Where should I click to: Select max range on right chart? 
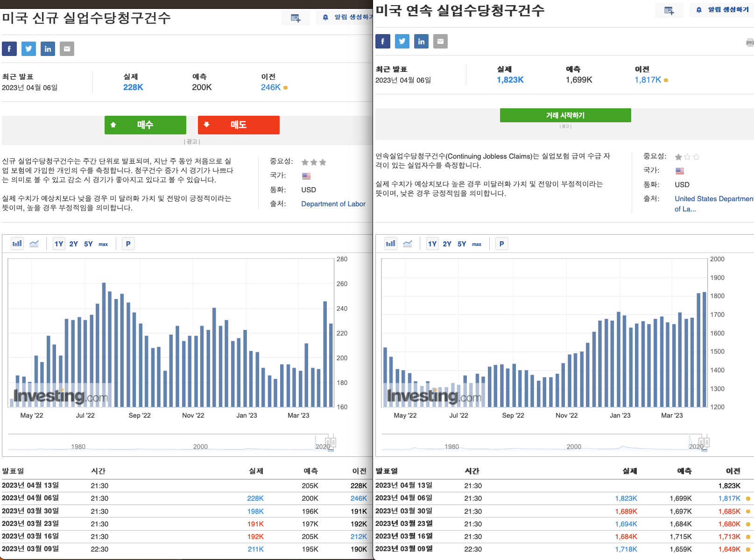(x=477, y=244)
